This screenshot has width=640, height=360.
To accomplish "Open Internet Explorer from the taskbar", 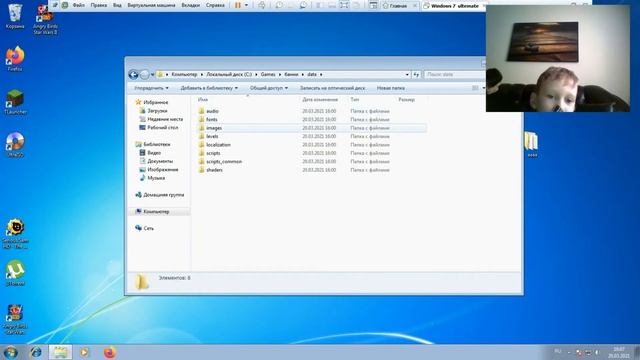I will (x=36, y=352).
